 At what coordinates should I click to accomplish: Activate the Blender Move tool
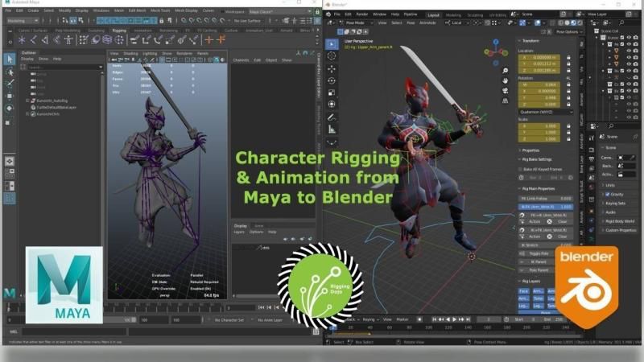[332, 69]
